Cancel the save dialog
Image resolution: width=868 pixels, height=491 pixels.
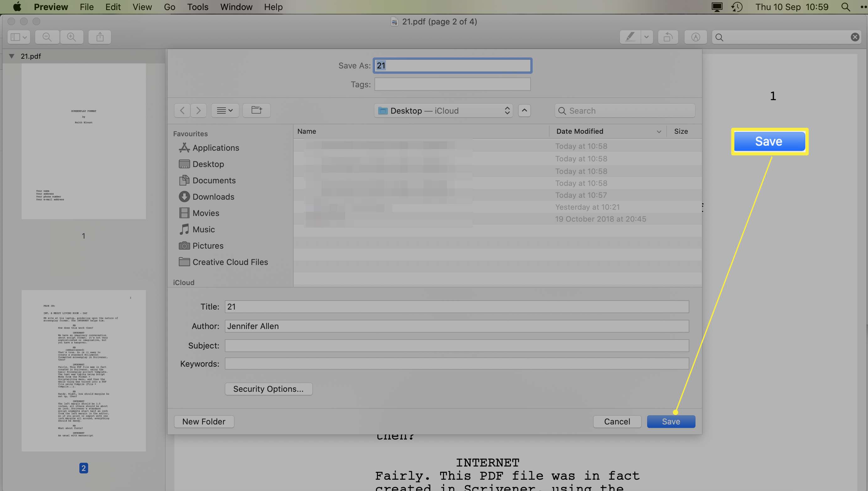[x=617, y=422]
